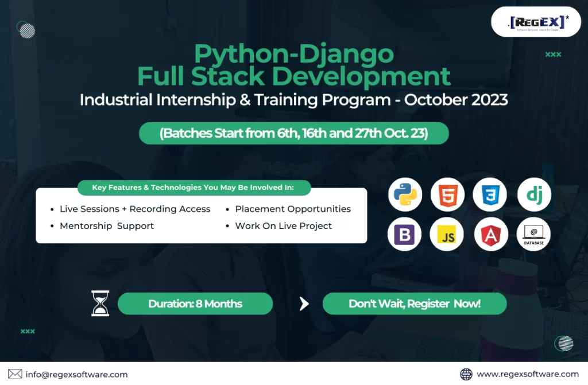The image size is (588, 385).
Task: Open the info@regexsoftware.com email link
Action: click(76, 375)
